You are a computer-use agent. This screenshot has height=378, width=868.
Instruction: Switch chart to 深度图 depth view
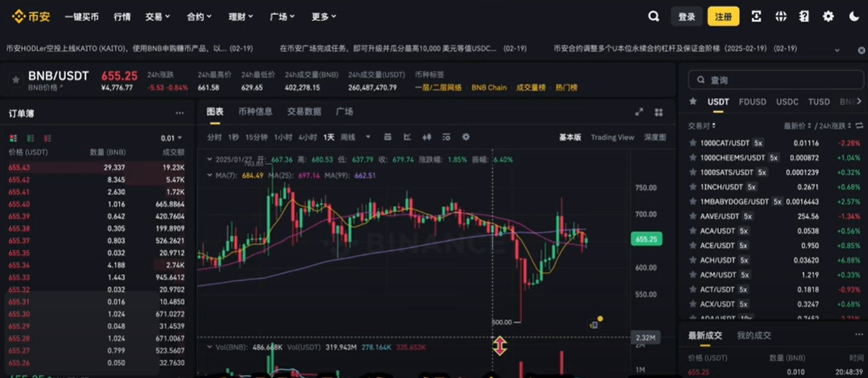(x=655, y=137)
